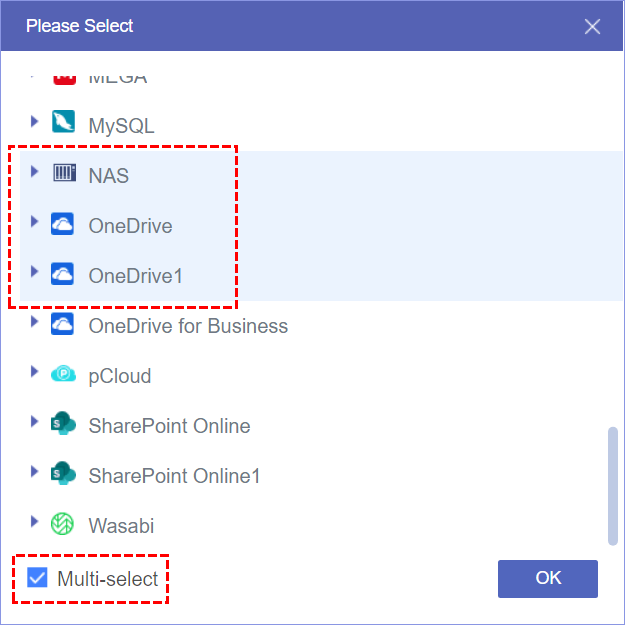Select the Wasabi label

tap(121, 526)
